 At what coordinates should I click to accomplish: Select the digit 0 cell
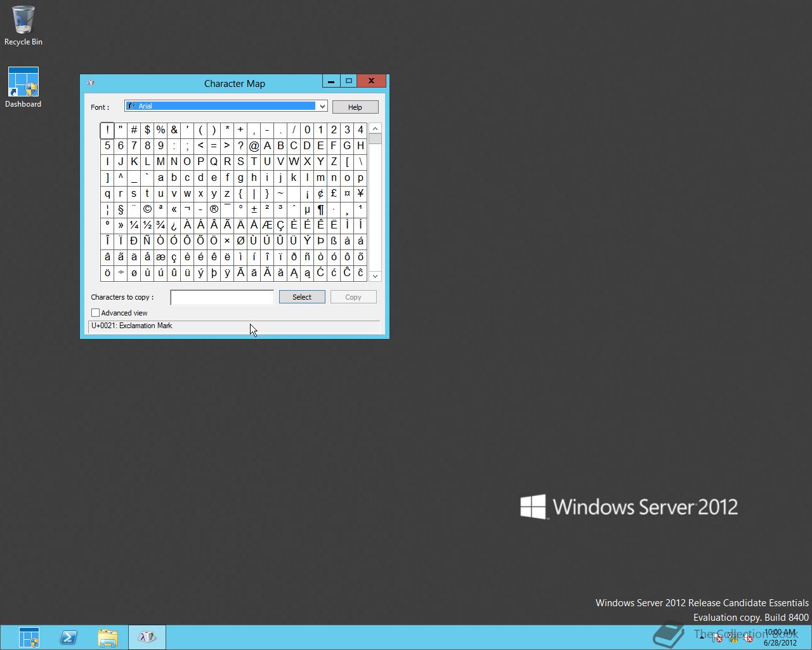[x=307, y=130]
